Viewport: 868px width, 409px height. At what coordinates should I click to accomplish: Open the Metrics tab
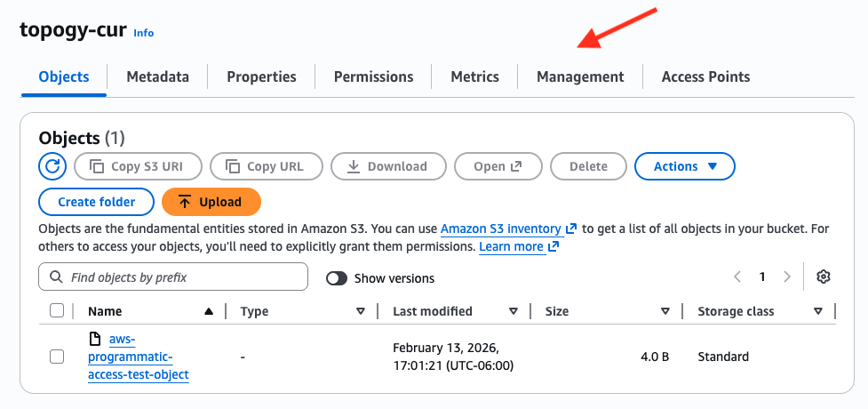(x=475, y=76)
